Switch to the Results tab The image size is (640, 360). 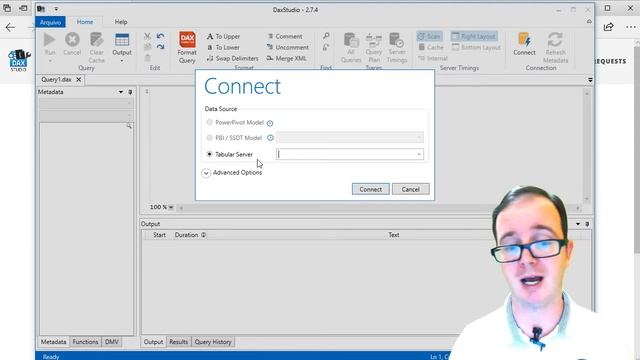tap(179, 342)
